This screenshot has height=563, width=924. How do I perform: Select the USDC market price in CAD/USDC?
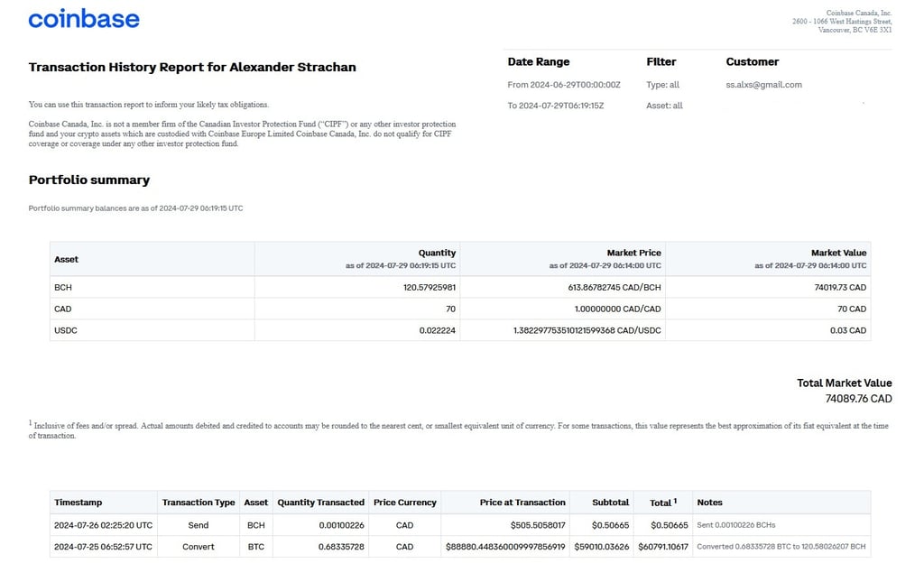click(x=587, y=330)
